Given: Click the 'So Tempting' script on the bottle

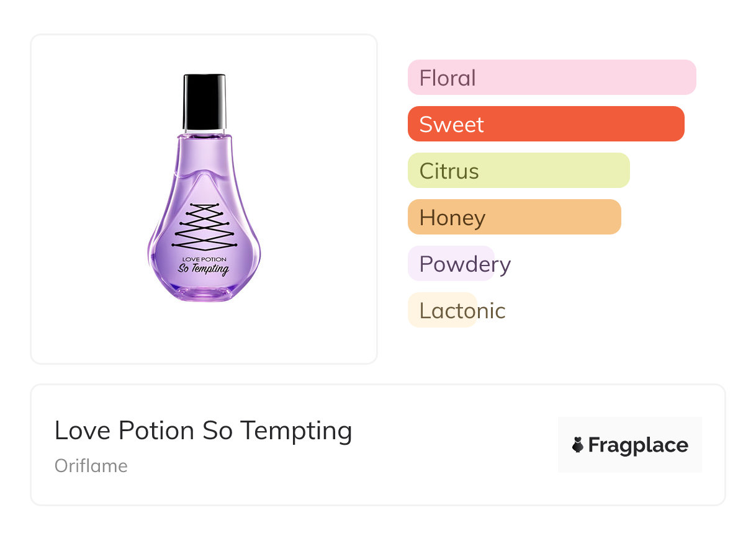Looking at the screenshot, I should [x=204, y=269].
